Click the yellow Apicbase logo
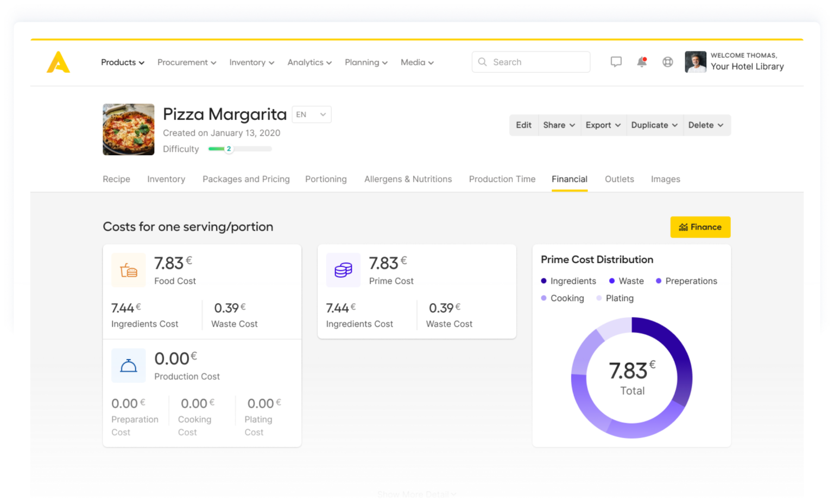834x504 pixels. [58, 62]
